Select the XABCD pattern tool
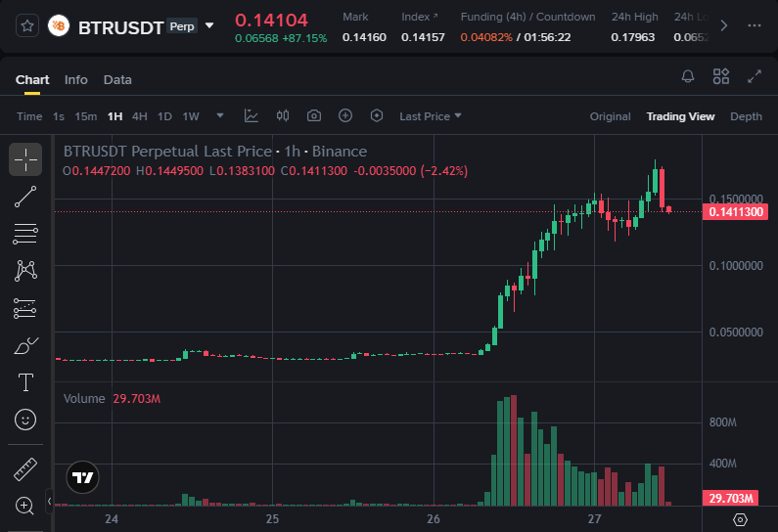Screen dimensions: 778x532 (25, 271)
